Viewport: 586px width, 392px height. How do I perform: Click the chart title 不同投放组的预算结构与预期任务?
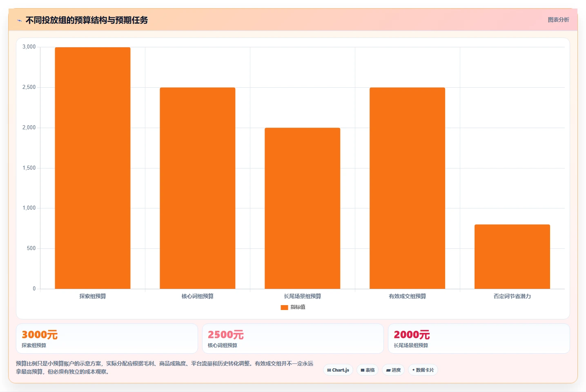(87, 20)
